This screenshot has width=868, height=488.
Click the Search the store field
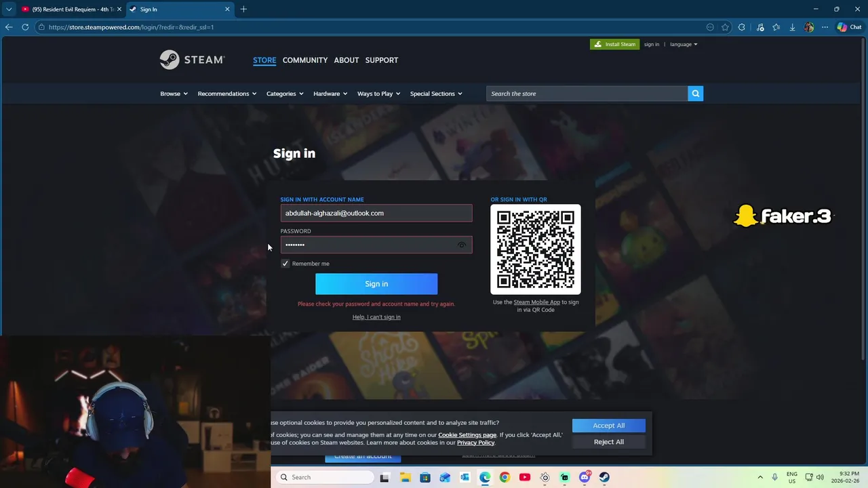pos(587,94)
